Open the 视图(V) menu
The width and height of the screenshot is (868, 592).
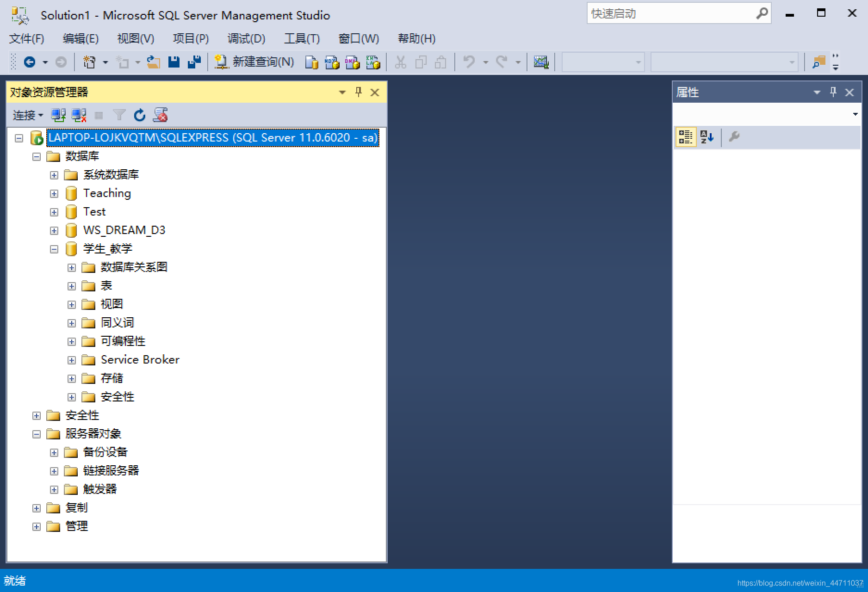tap(136, 38)
